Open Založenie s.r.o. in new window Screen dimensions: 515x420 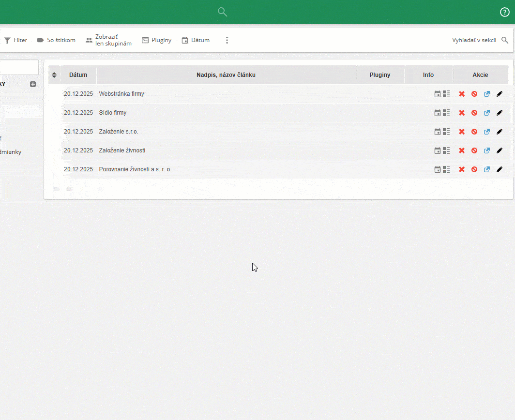coord(487,131)
